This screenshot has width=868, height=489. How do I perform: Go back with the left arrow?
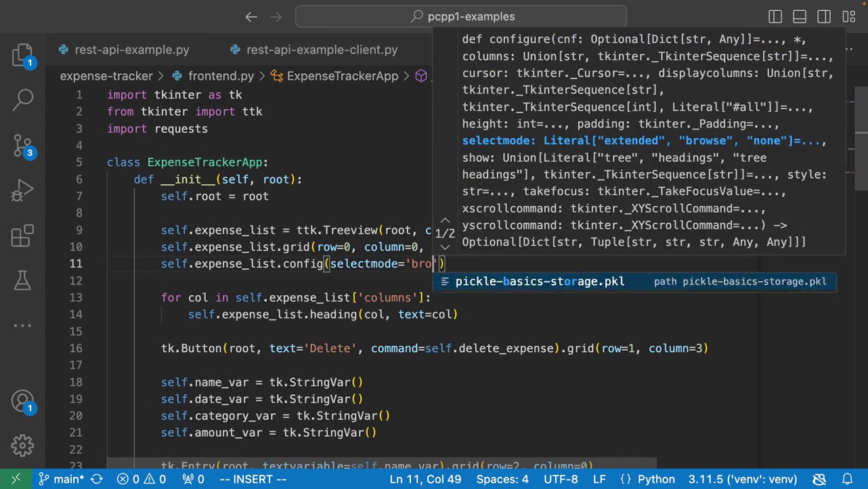click(x=251, y=16)
